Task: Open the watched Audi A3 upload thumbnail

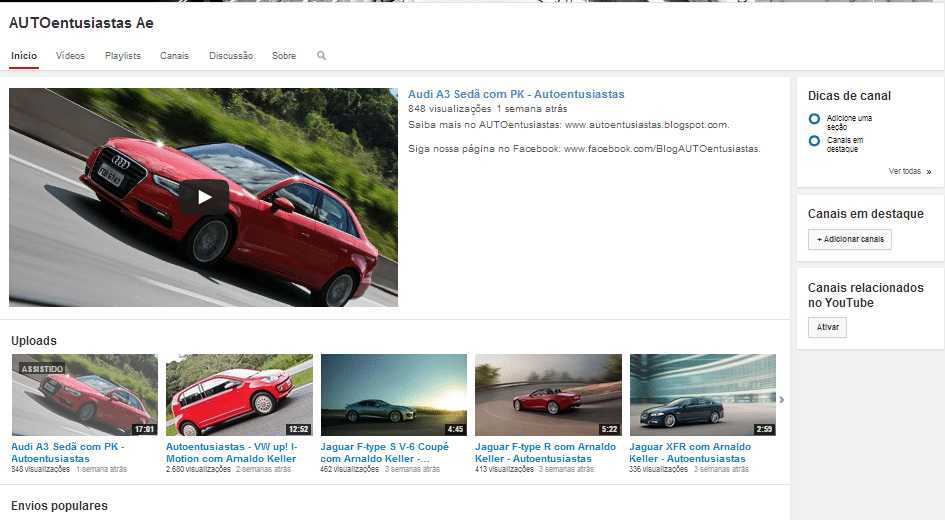Action: [x=84, y=394]
